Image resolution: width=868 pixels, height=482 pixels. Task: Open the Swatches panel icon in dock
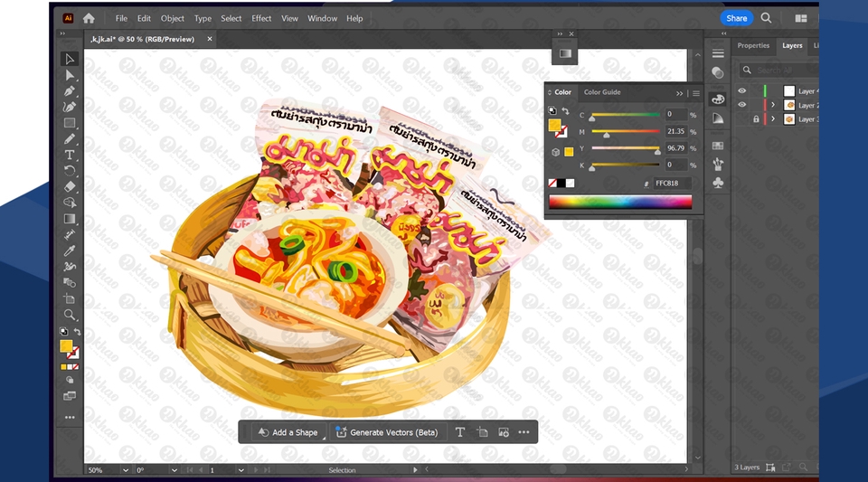pyautogui.click(x=718, y=146)
